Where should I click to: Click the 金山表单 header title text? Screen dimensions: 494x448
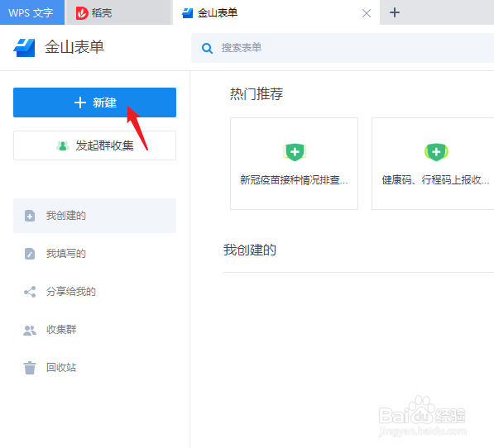tap(74, 47)
